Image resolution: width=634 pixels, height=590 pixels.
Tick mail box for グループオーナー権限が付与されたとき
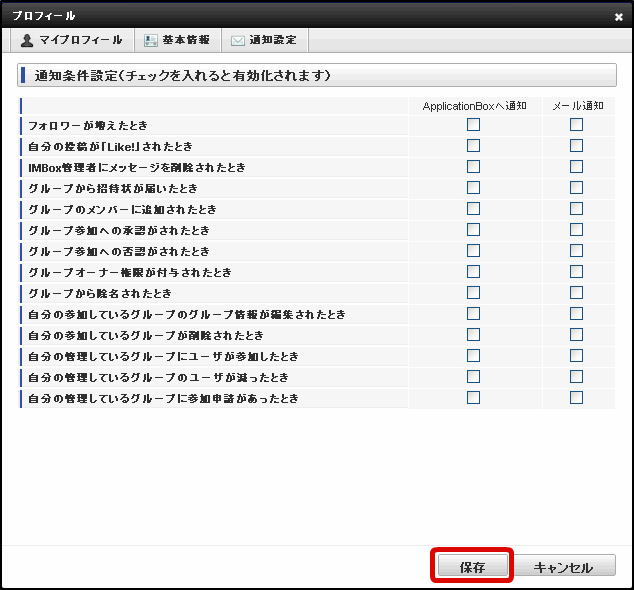[577, 272]
